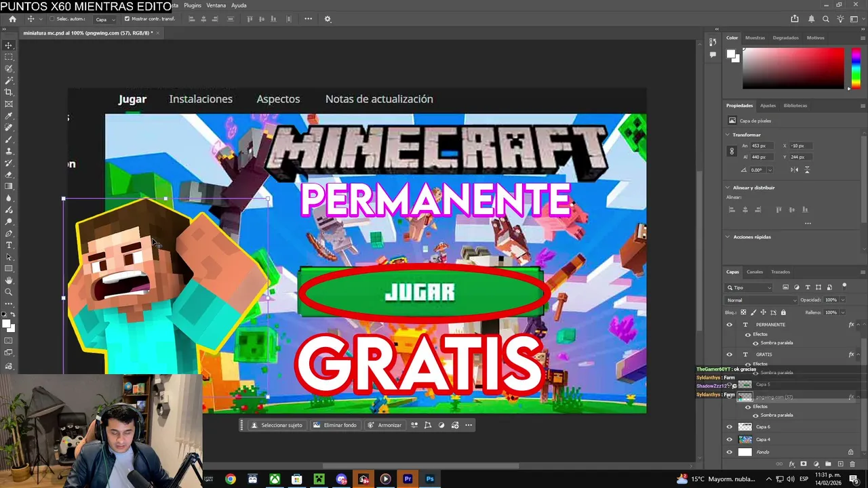Hide the Fondo layer
Screen dimensions: 868x488
[730, 452]
